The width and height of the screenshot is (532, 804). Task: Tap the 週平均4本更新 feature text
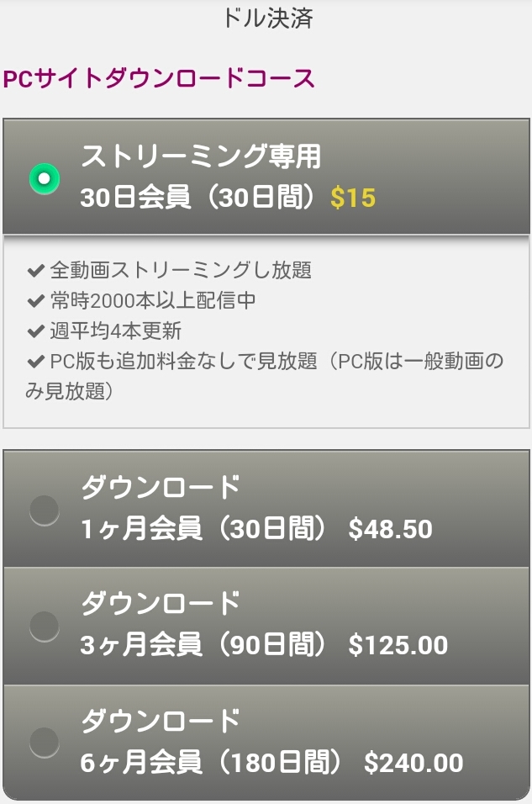click(116, 331)
